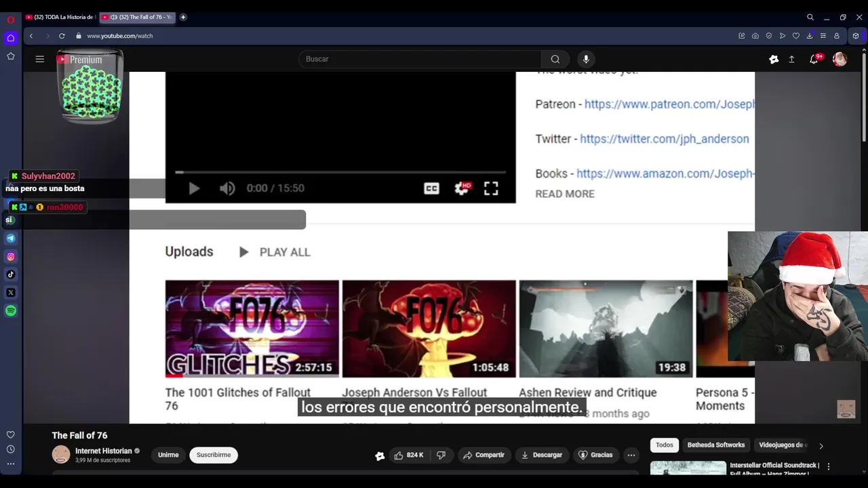Reload the current page

click(62, 36)
